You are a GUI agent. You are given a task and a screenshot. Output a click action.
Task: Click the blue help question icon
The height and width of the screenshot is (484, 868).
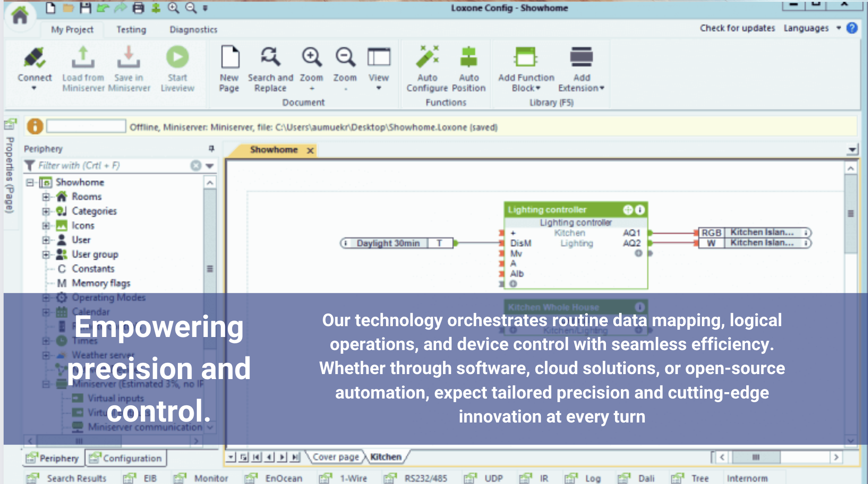coord(852,28)
